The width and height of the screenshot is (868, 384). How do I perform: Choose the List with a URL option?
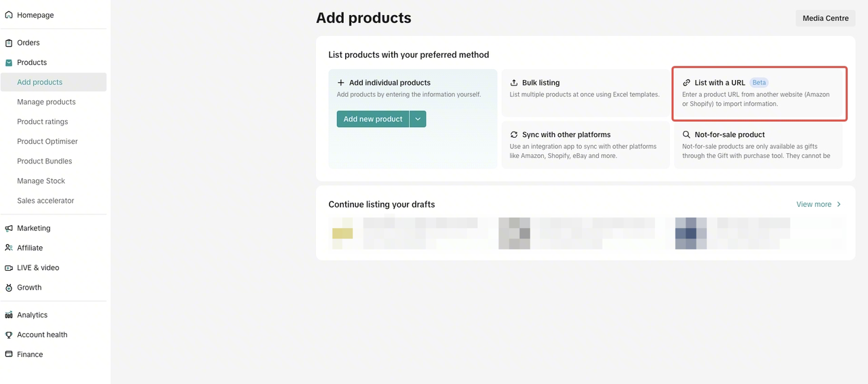click(759, 94)
